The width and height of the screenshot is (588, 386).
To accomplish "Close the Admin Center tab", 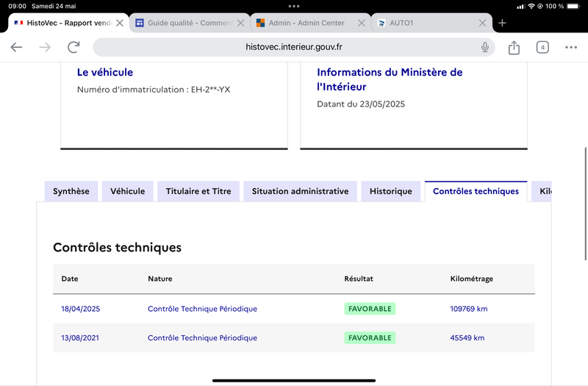I will point(361,23).
